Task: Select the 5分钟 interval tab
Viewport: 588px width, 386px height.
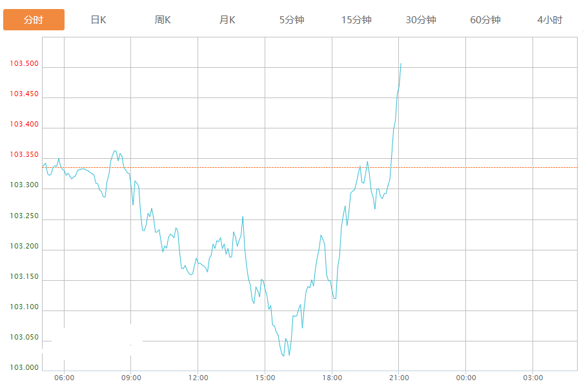Action: (x=292, y=20)
